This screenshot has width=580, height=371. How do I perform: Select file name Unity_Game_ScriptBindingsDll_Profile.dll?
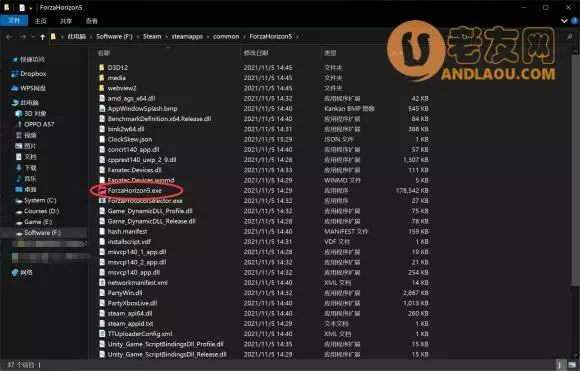click(165, 344)
